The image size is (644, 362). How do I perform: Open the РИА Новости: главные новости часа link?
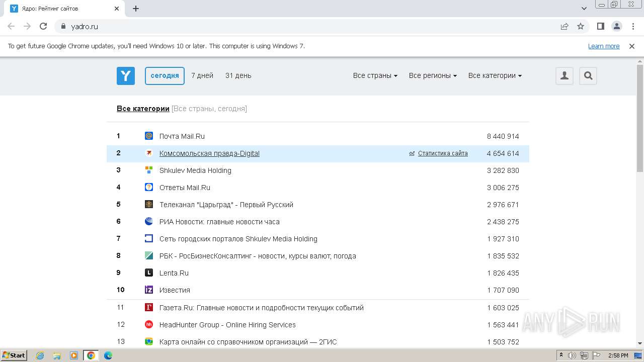point(219,222)
